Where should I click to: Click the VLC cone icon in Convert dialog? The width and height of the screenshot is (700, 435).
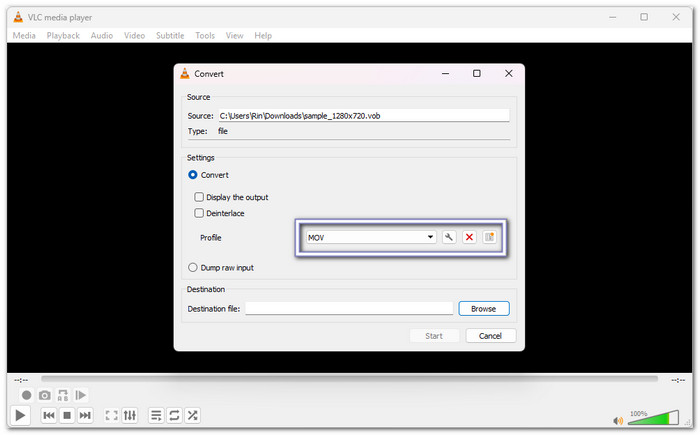(185, 74)
